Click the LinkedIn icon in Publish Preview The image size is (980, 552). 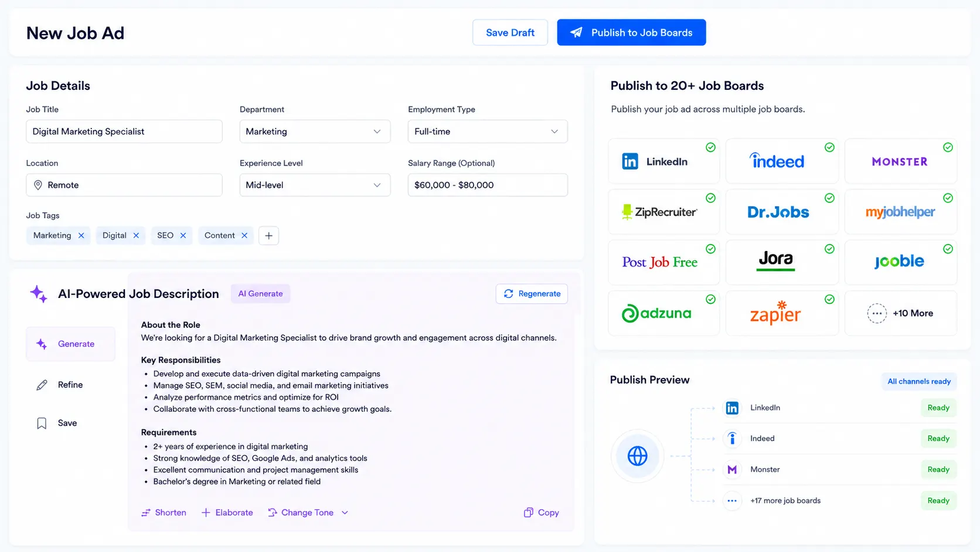pos(732,408)
